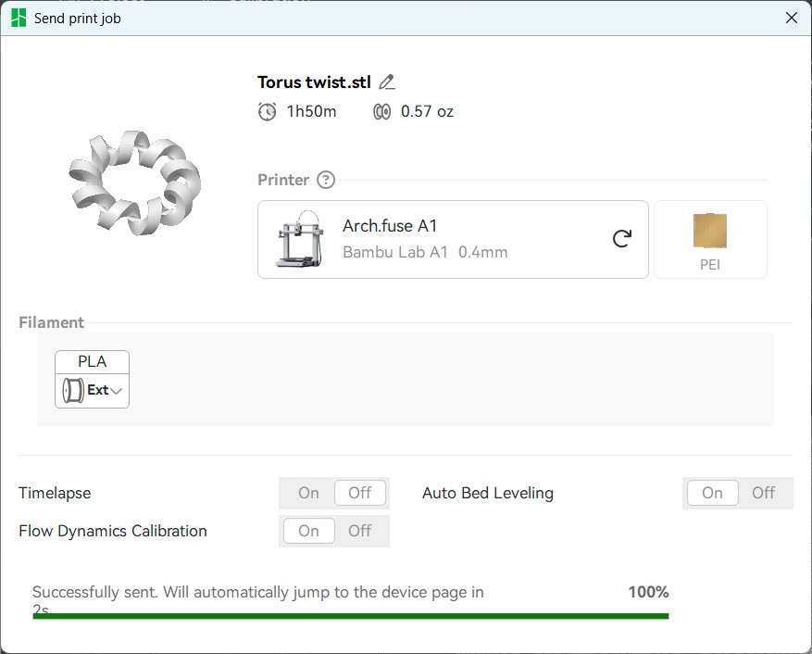Expand the Ext filament slot dropdown
812x654 pixels.
[117, 391]
